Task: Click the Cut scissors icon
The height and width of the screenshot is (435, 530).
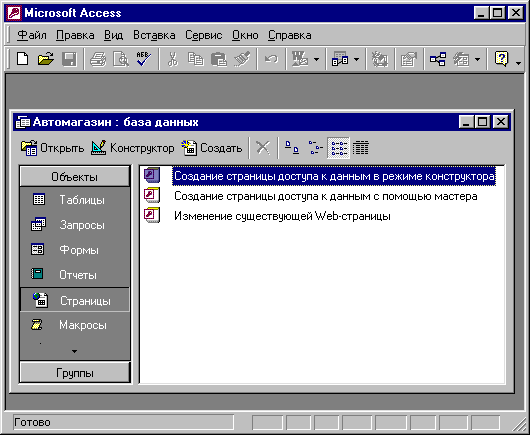Action: 173,59
